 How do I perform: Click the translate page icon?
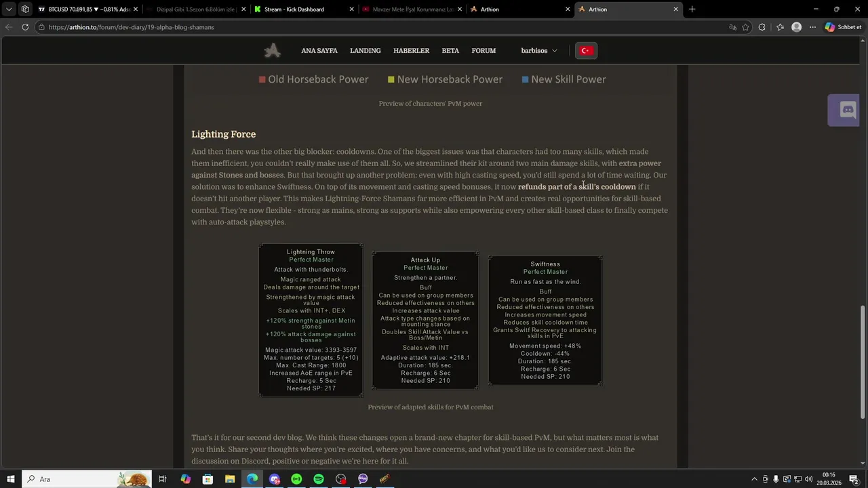click(x=732, y=27)
